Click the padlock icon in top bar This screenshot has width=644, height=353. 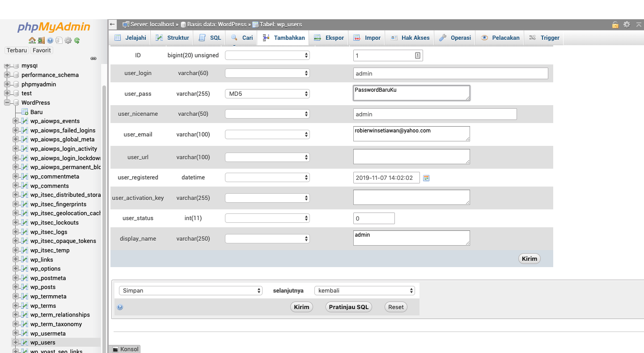[x=615, y=25]
